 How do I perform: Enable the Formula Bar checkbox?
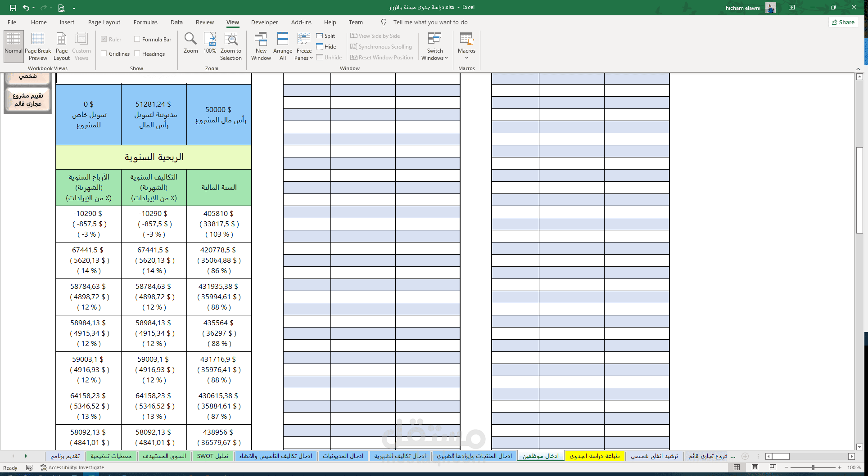[137, 39]
